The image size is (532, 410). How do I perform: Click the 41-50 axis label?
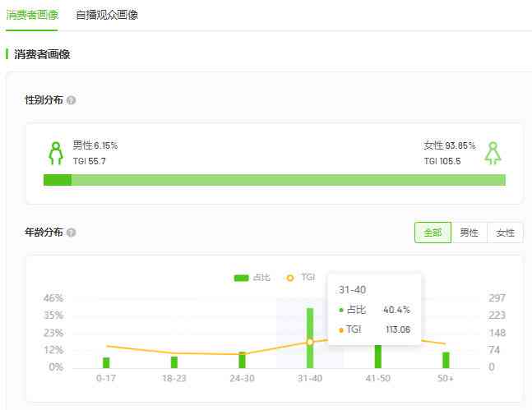[378, 378]
